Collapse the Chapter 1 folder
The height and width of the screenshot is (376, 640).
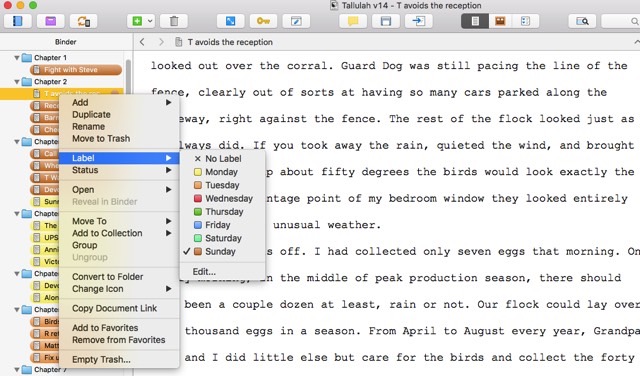point(17,58)
